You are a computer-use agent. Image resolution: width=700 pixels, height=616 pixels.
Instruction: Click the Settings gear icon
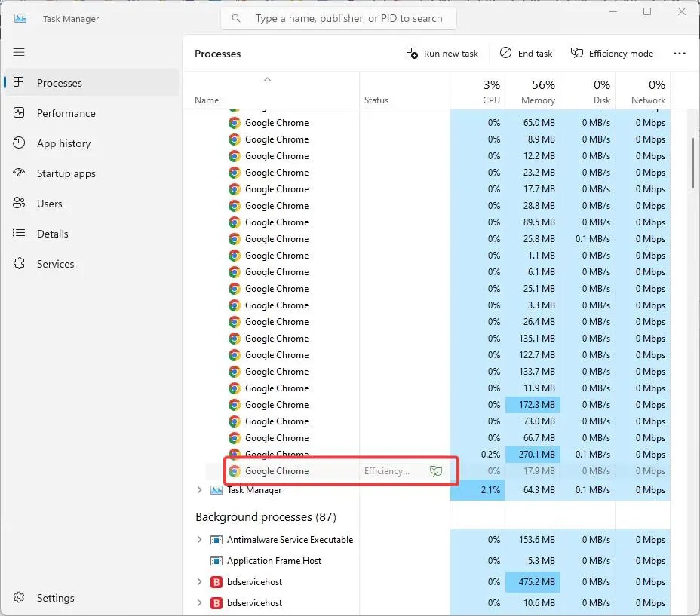coord(19,597)
